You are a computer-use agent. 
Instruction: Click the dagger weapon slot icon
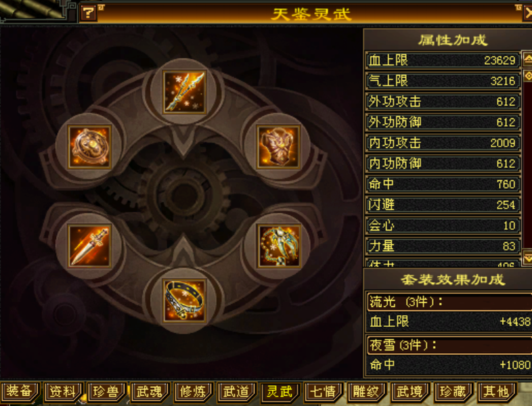pos(89,246)
